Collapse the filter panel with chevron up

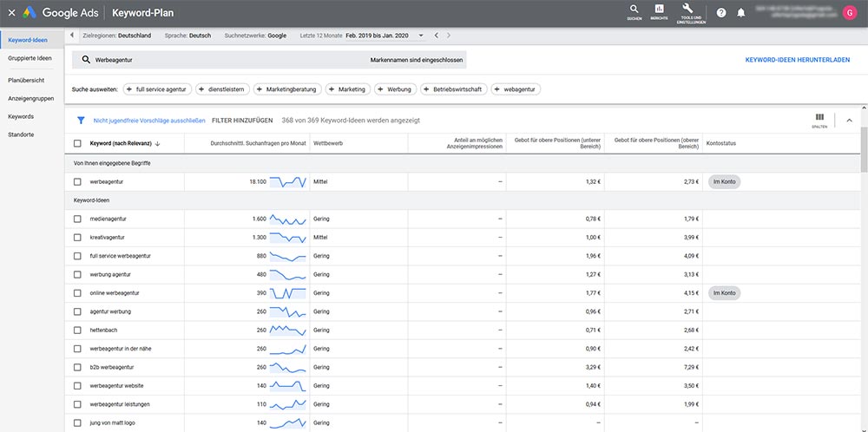point(849,120)
